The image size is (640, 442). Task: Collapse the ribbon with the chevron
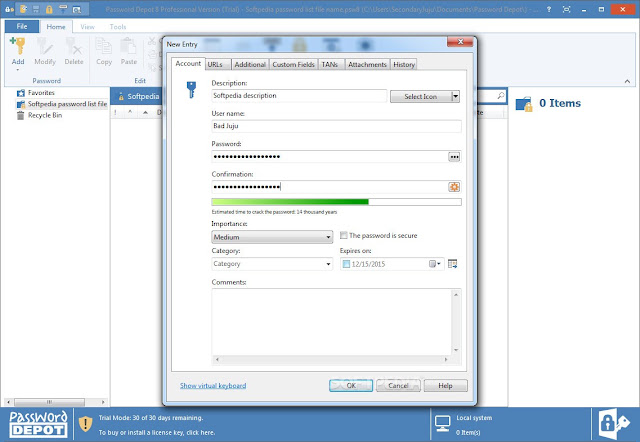627,81
